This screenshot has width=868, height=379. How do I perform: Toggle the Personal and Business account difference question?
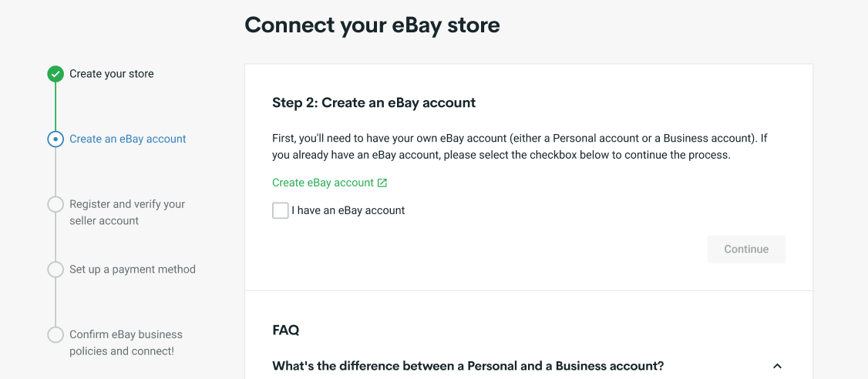(x=468, y=366)
